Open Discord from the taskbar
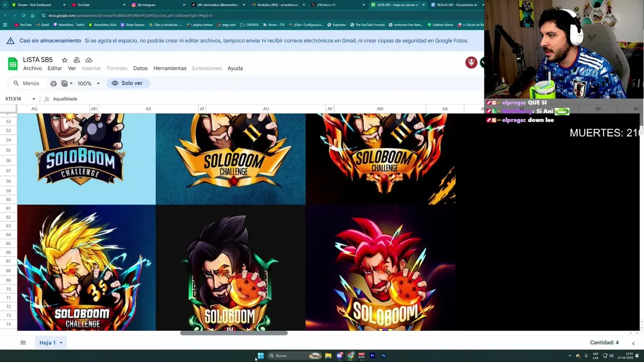644x362 pixels. (x=340, y=355)
